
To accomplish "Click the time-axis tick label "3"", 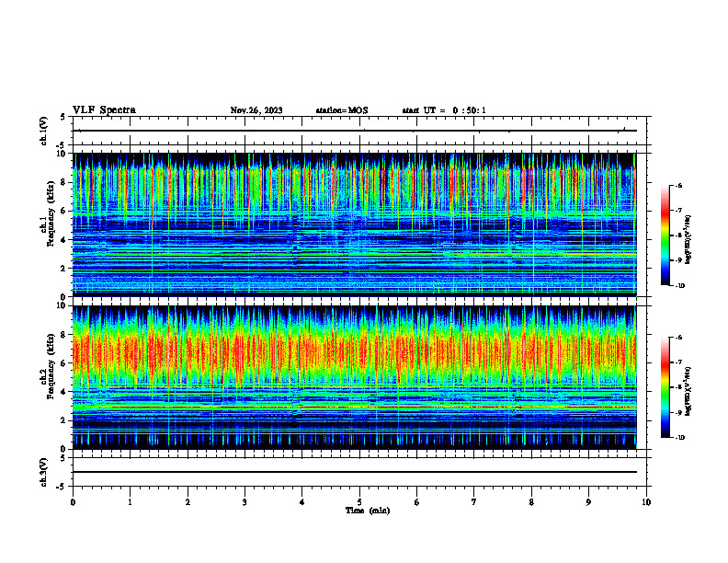I will pyautogui.click(x=245, y=502).
